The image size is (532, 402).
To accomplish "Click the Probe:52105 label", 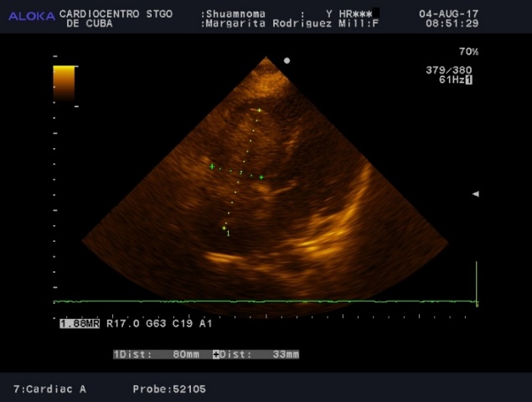I will (x=168, y=389).
